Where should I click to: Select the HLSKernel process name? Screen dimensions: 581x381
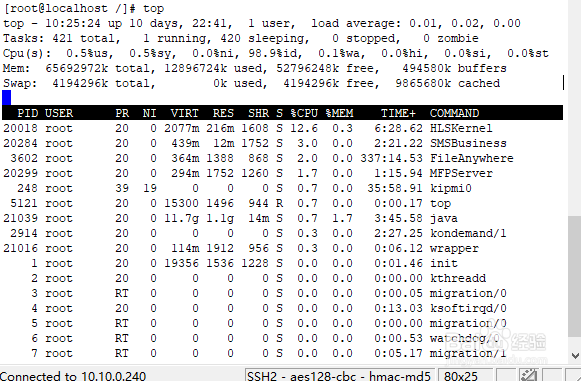[x=461, y=128]
